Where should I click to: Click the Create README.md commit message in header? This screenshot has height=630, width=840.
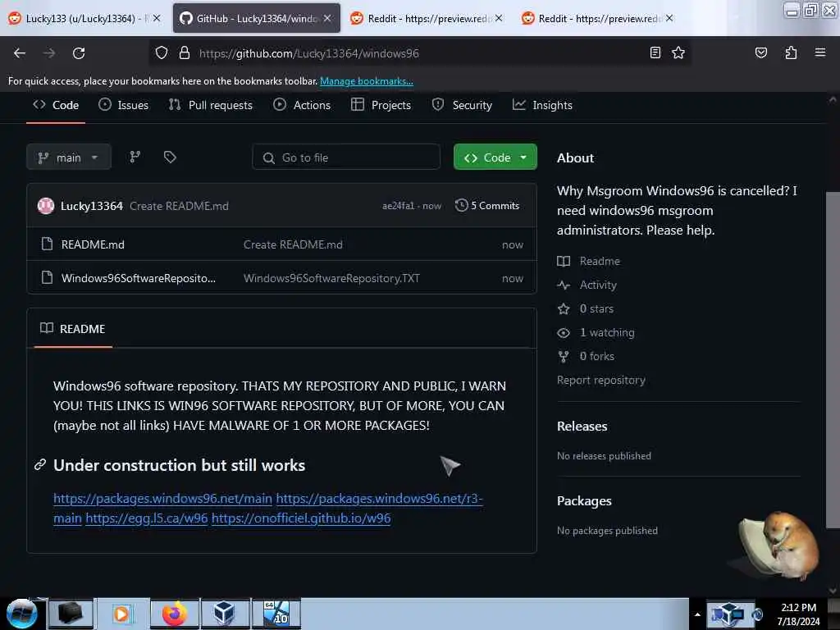coord(179,206)
